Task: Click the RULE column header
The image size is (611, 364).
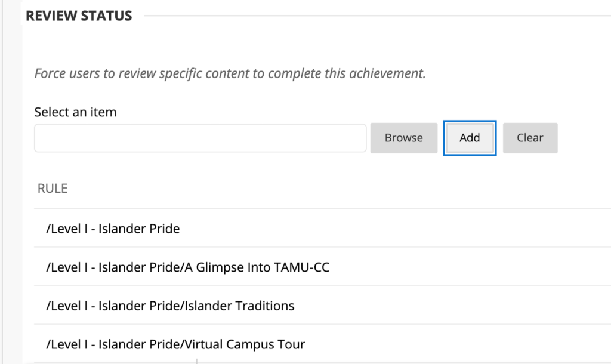Action: [53, 189]
